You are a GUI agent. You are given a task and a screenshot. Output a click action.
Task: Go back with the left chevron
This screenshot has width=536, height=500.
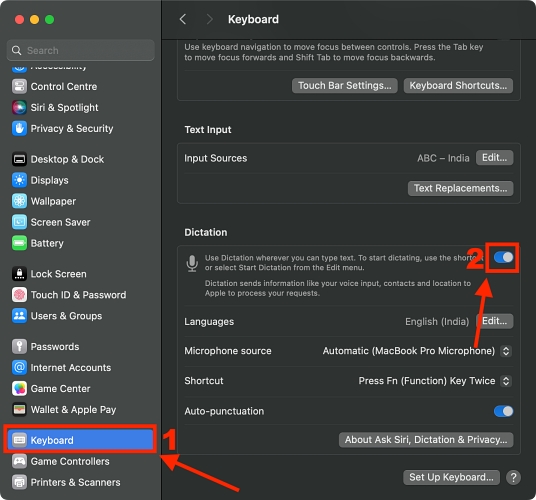point(183,19)
